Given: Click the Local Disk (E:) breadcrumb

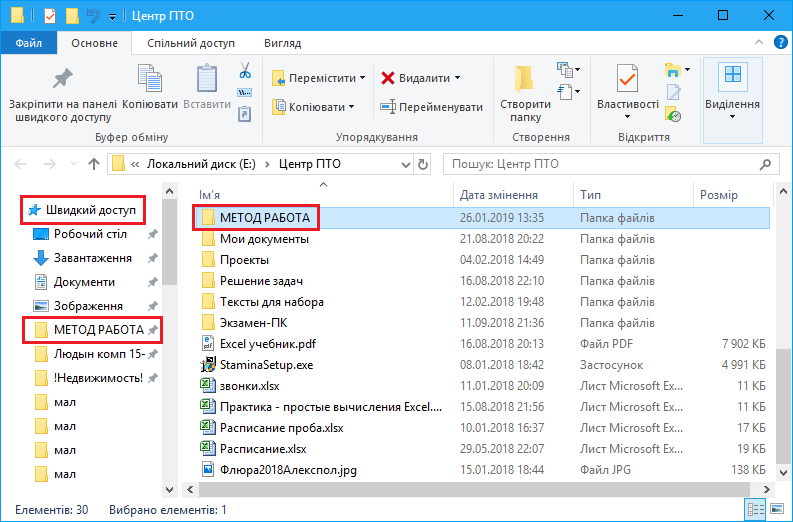Looking at the screenshot, I should point(201,164).
